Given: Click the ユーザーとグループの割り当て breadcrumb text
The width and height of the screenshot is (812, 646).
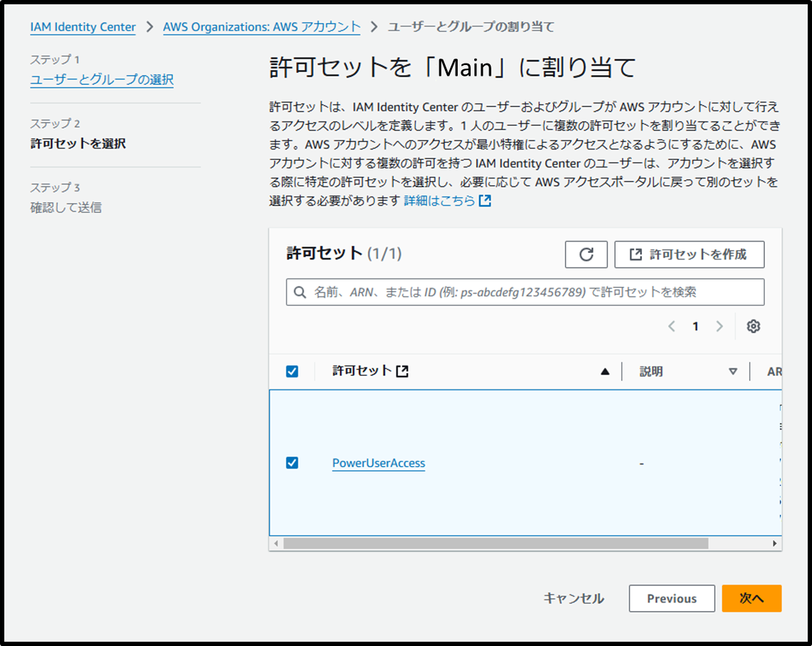Looking at the screenshot, I should pos(471,27).
